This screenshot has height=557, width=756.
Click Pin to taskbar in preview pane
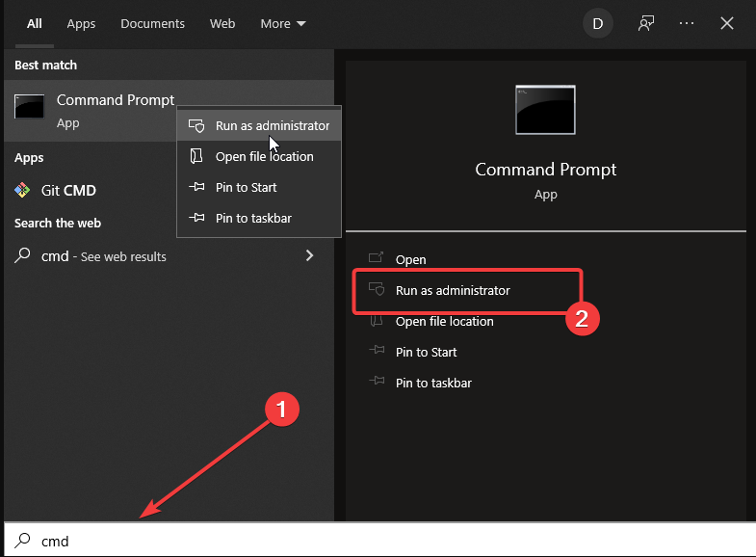433,383
